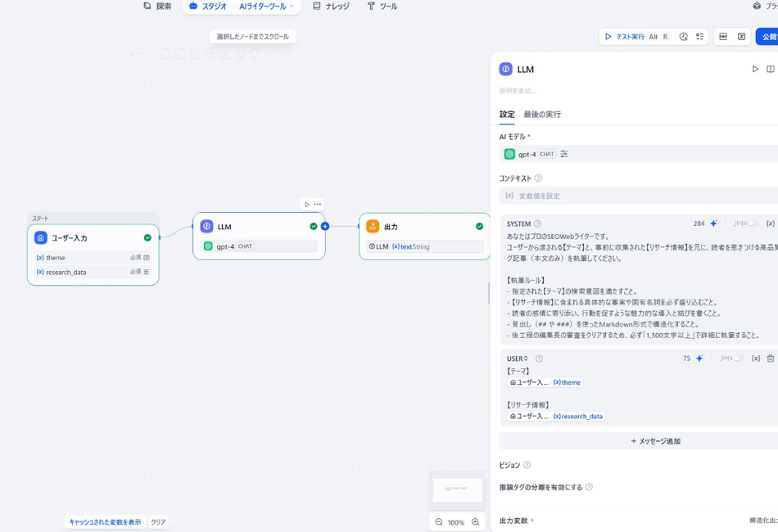Image resolution: width=778 pixels, height=532 pixels.
Task: Open the AIライターツール app dropdown
Action: [x=261, y=7]
